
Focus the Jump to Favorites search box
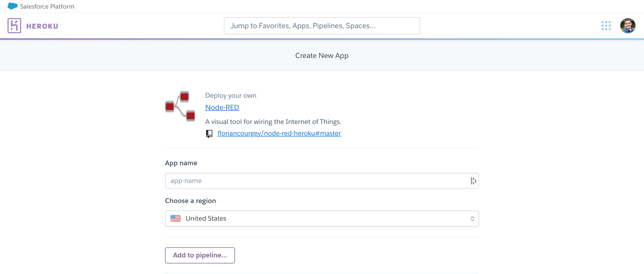coord(322,26)
